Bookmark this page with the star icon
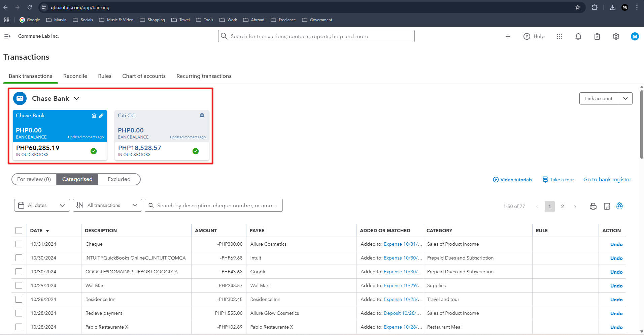The width and height of the screenshot is (644, 335). tap(578, 7)
